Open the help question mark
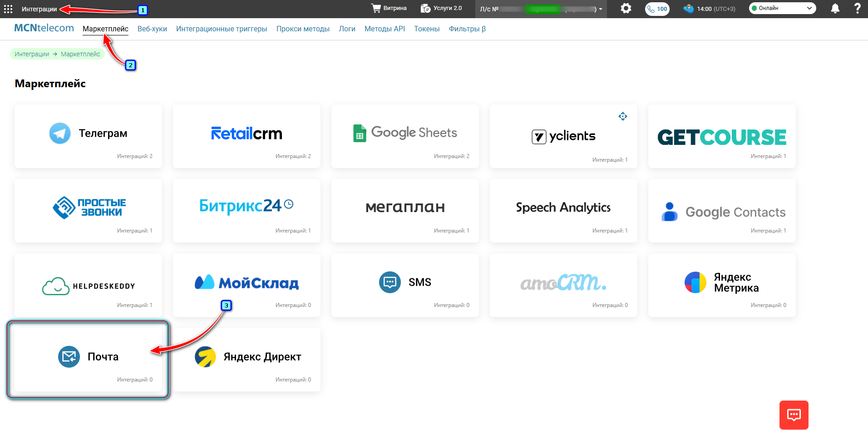This screenshot has height=431, width=868. [857, 8]
